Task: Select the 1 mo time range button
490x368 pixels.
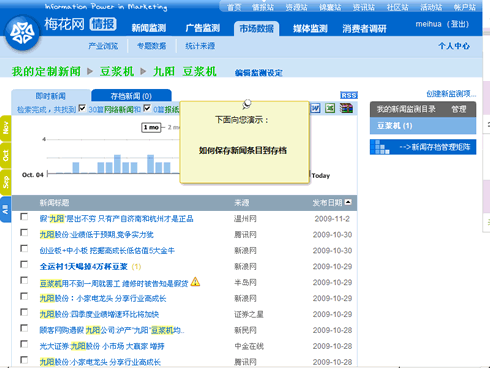Action: [x=151, y=127]
